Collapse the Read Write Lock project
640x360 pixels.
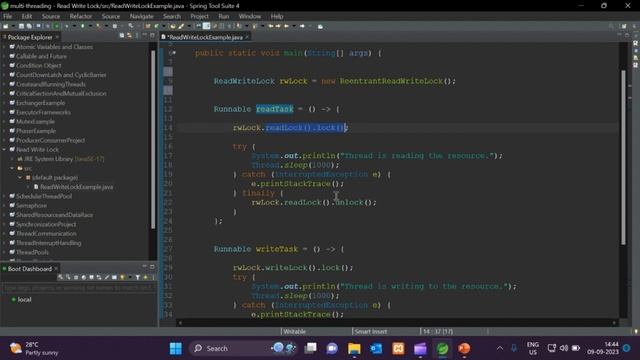pyautogui.click(x=4, y=149)
